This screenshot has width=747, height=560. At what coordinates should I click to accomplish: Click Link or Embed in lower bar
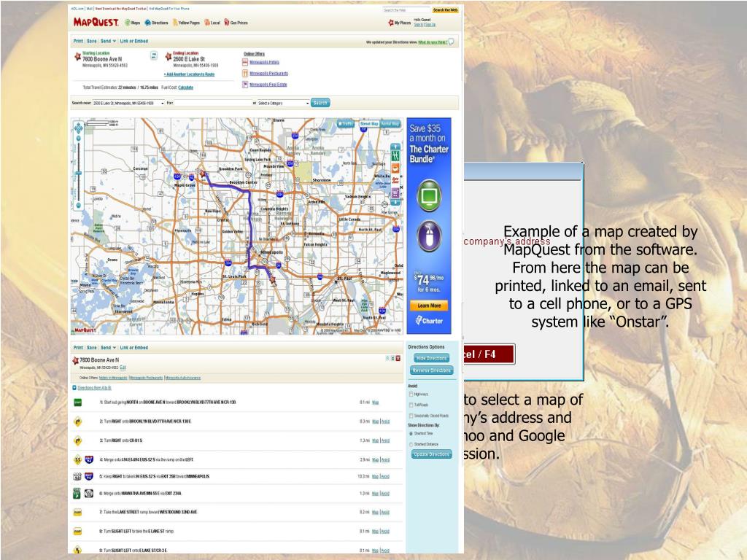click(134, 348)
